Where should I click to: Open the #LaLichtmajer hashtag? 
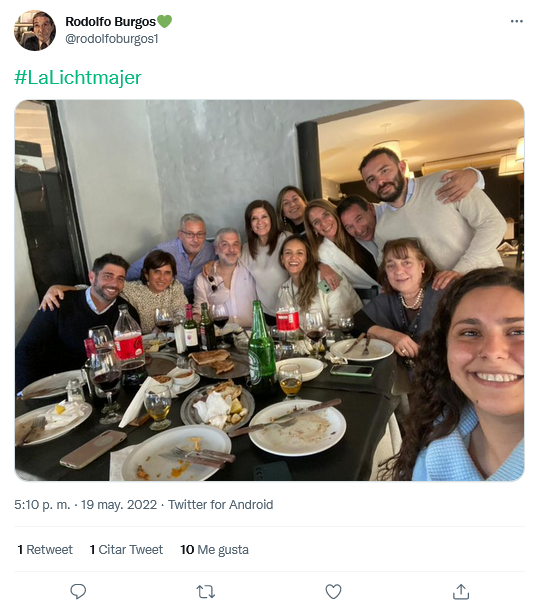pyautogui.click(x=78, y=77)
